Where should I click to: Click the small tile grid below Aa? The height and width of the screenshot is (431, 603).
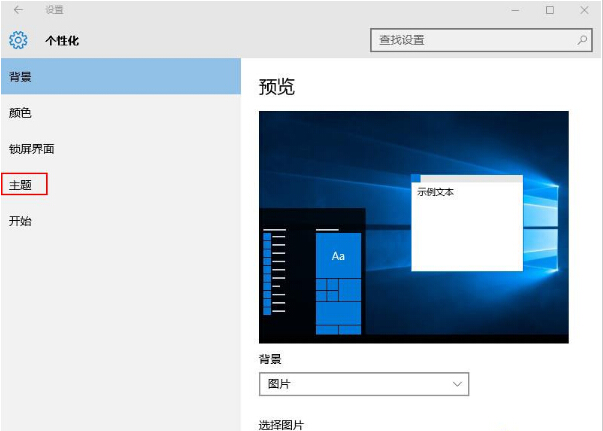(x=338, y=306)
